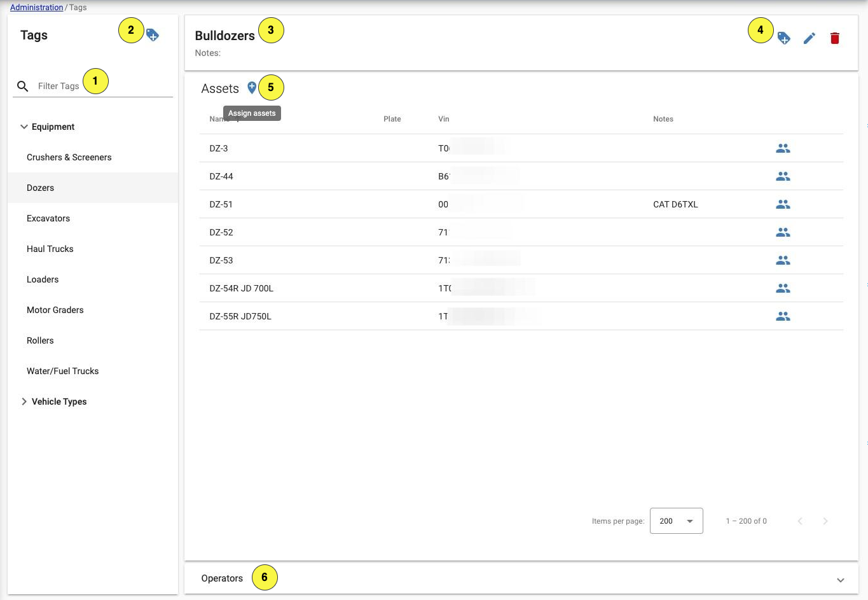Click the Operators section title
Viewport: 868px width, 600px height.
click(x=222, y=578)
